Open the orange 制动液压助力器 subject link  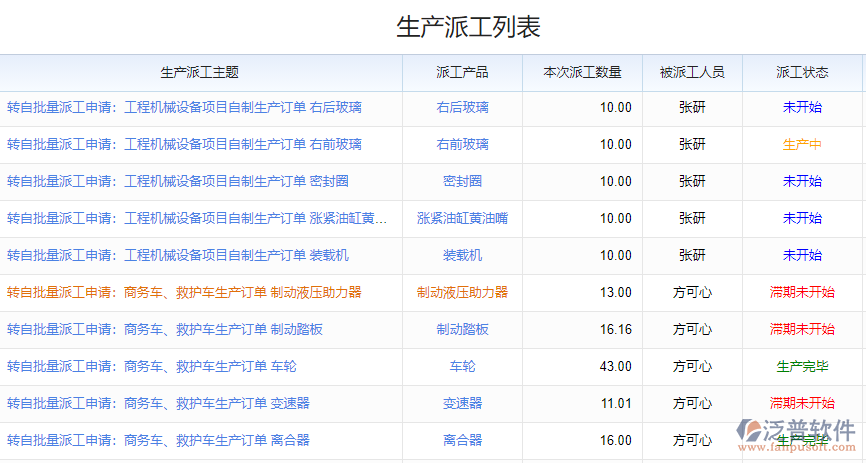pos(184,292)
